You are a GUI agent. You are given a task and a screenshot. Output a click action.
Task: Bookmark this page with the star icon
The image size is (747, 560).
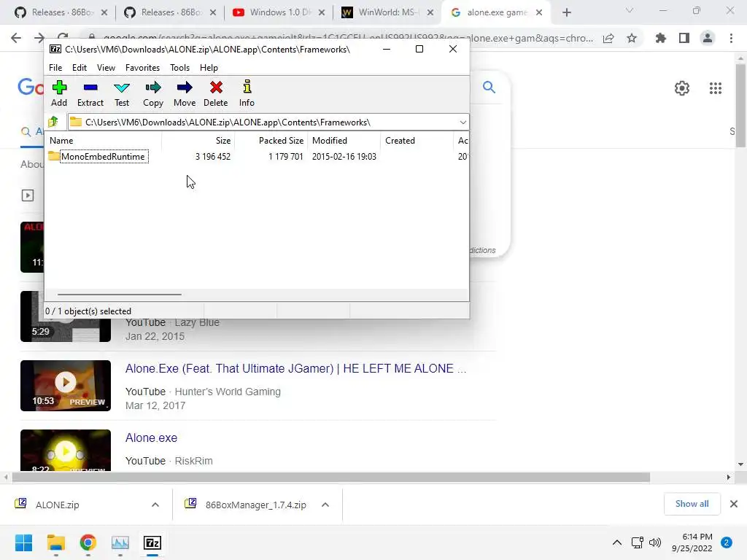click(632, 38)
